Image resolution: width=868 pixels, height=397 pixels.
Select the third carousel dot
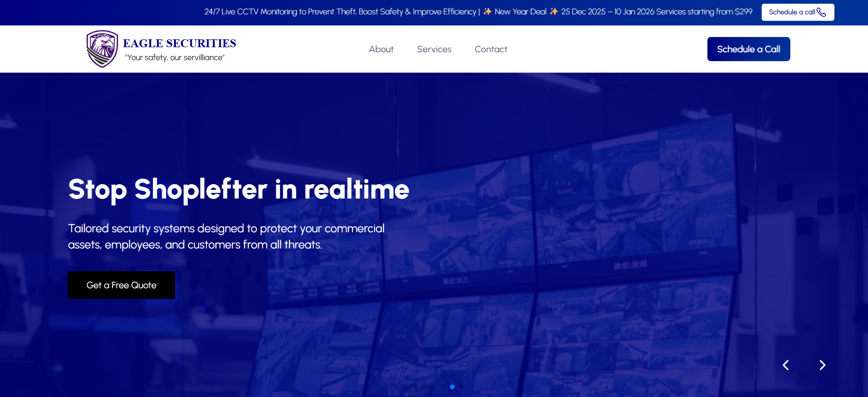[434, 387]
